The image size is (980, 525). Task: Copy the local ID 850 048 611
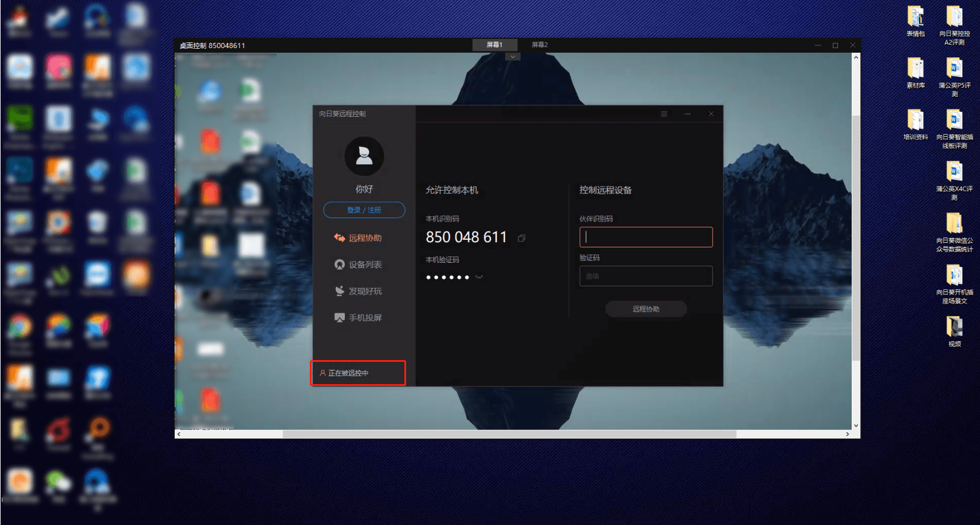(x=521, y=238)
